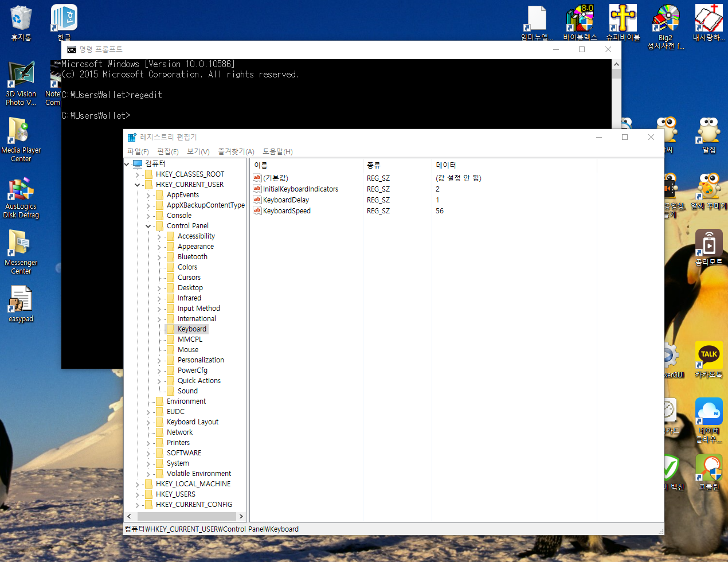This screenshot has width=728, height=562.
Task: Open 고클린 desktop icon
Action: 709,473
